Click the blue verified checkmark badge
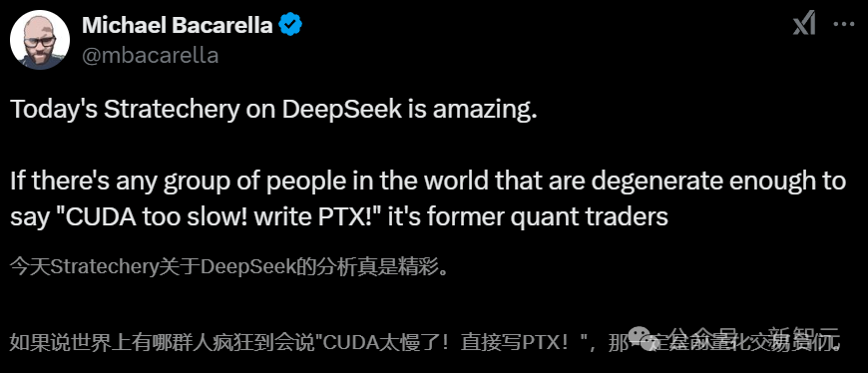 290,25
